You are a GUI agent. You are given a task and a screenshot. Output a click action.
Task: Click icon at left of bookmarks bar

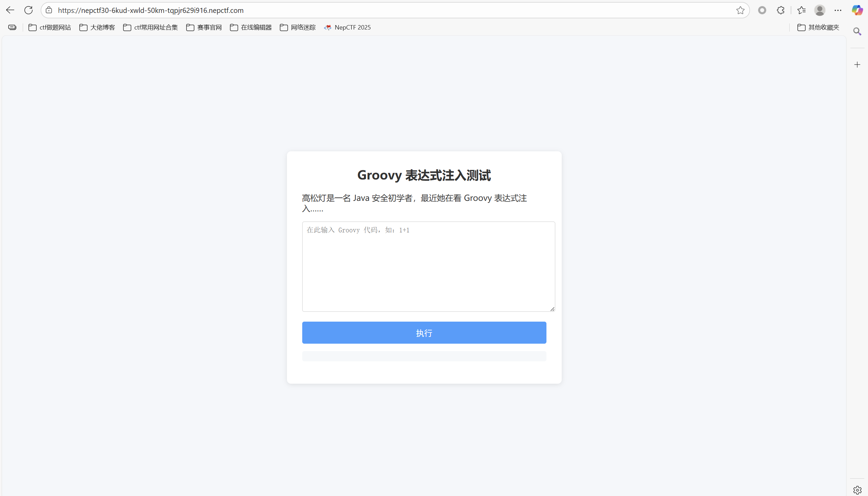[x=12, y=27]
